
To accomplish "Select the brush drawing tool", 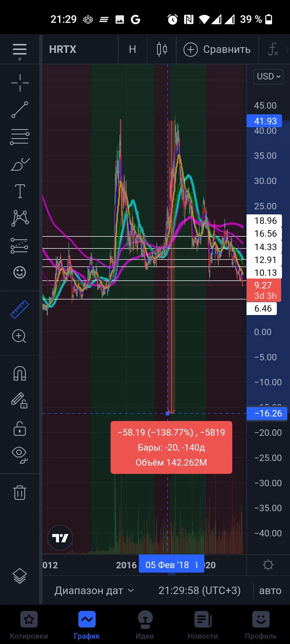I will pyautogui.click(x=20, y=164).
